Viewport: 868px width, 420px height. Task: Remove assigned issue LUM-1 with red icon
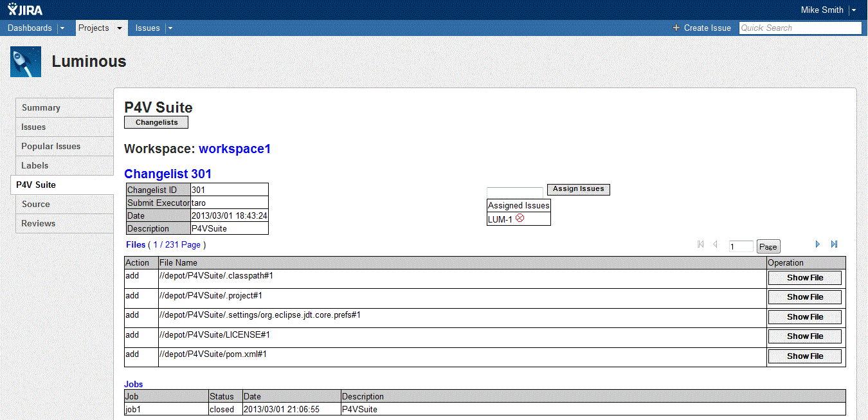pyautogui.click(x=520, y=219)
